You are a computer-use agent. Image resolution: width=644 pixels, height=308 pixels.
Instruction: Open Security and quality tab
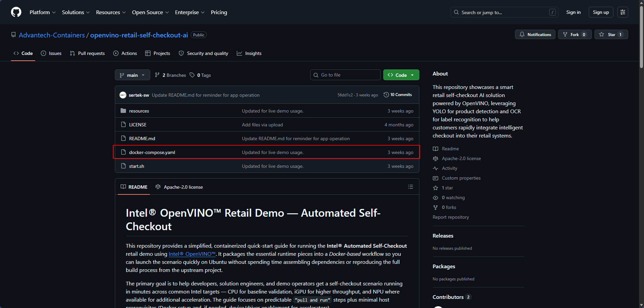203,53
